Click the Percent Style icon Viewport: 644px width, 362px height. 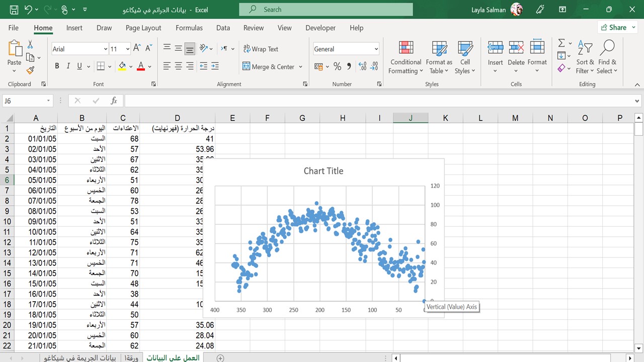pyautogui.click(x=337, y=66)
